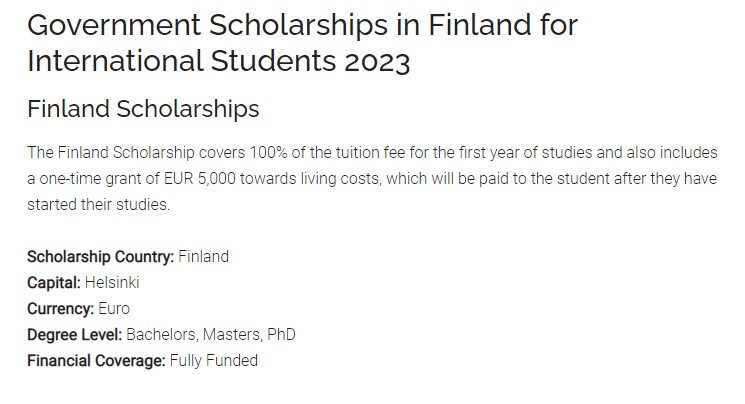The width and height of the screenshot is (745, 404).
Task: Select the Helsinki value text
Action: (x=112, y=283)
